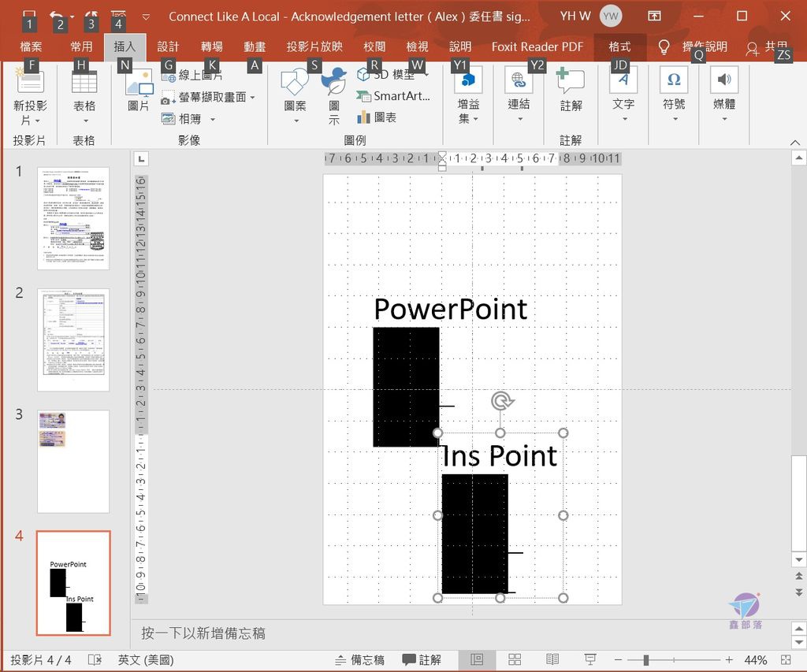Open the Slide Show (投影片放映) tab
This screenshot has height=672, width=807.
314,46
